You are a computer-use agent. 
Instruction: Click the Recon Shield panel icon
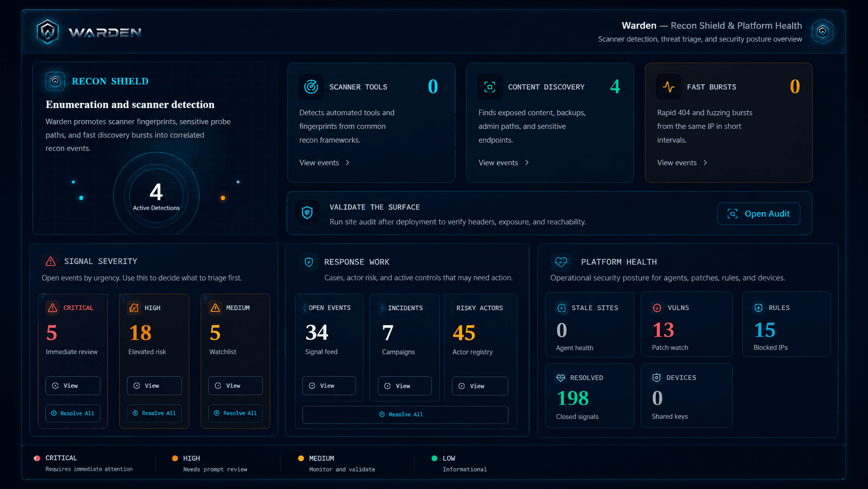pos(55,81)
